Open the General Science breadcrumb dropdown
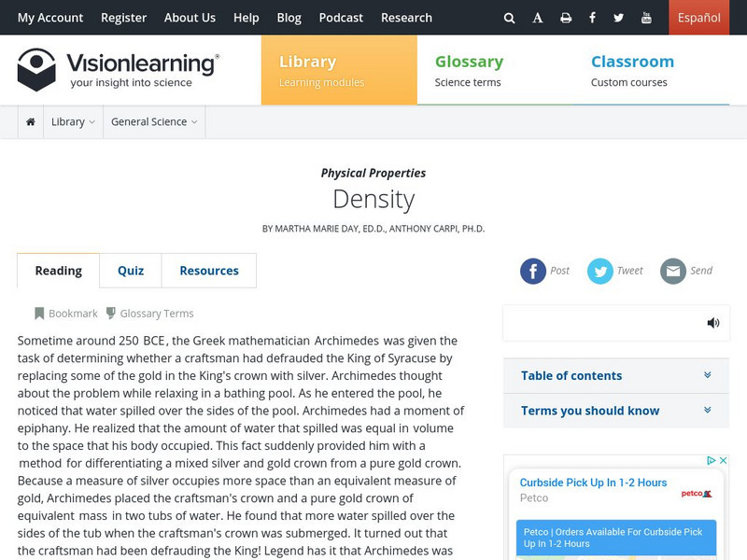Screen dimensions: 747x560 tap(154, 122)
